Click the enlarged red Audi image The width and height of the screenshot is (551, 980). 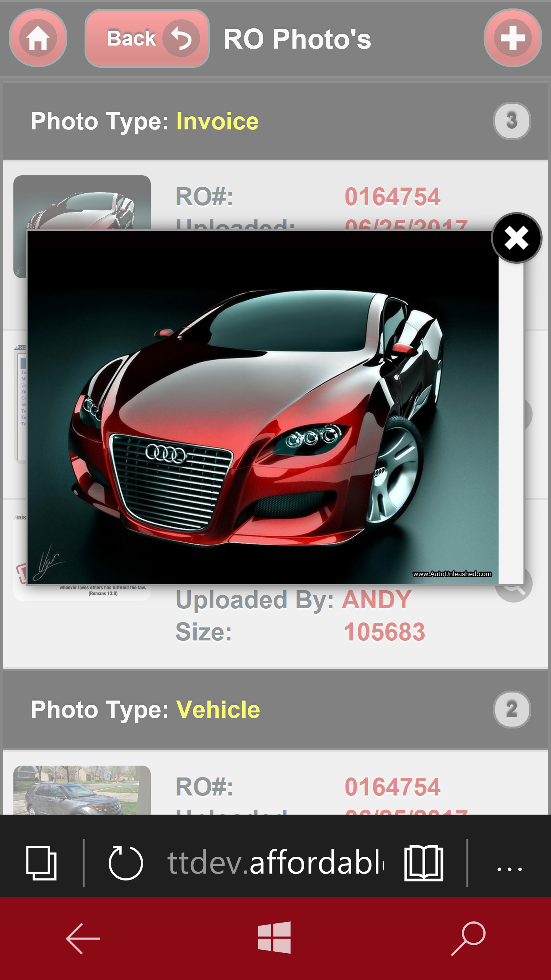(263, 407)
